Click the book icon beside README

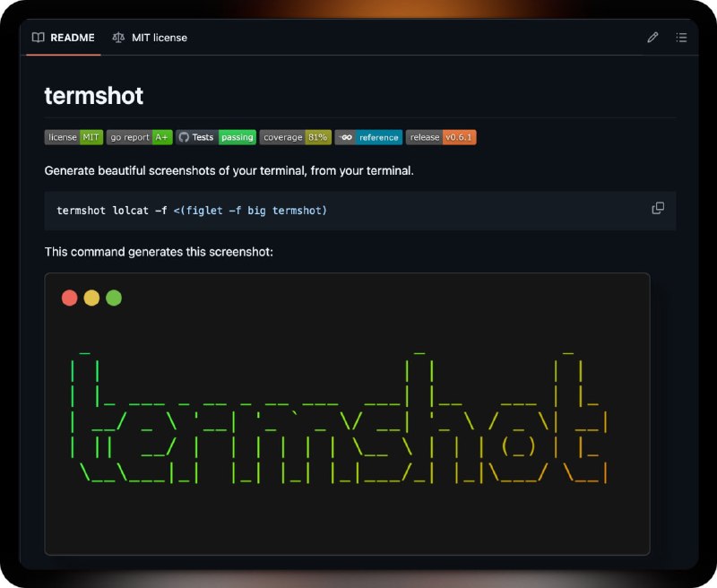tap(38, 38)
